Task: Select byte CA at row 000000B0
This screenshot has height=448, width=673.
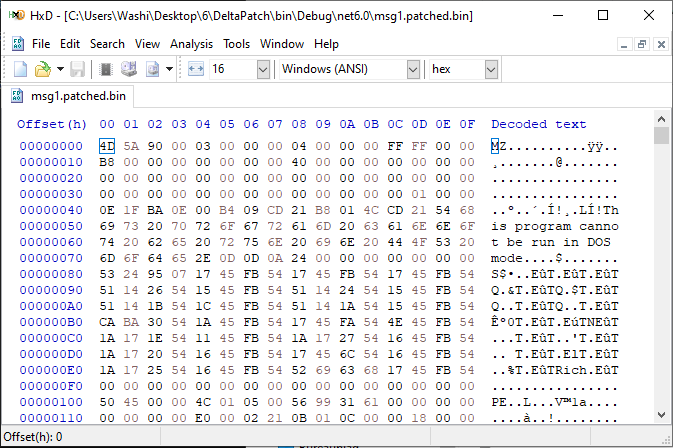Action: [x=107, y=322]
